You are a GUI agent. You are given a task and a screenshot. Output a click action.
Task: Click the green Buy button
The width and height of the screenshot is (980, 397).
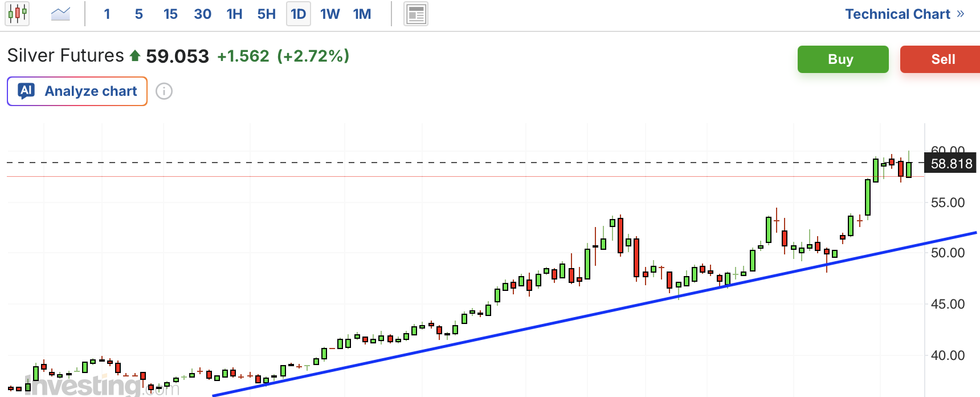pos(843,59)
